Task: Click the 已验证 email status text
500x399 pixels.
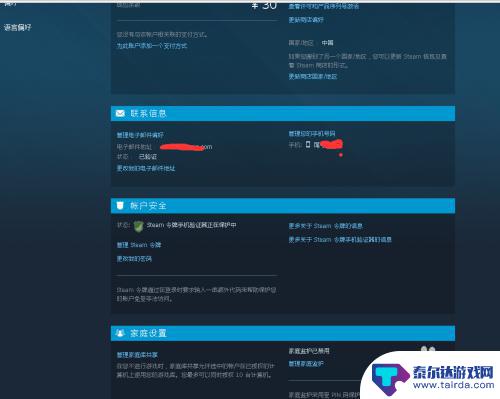Action: click(148, 157)
